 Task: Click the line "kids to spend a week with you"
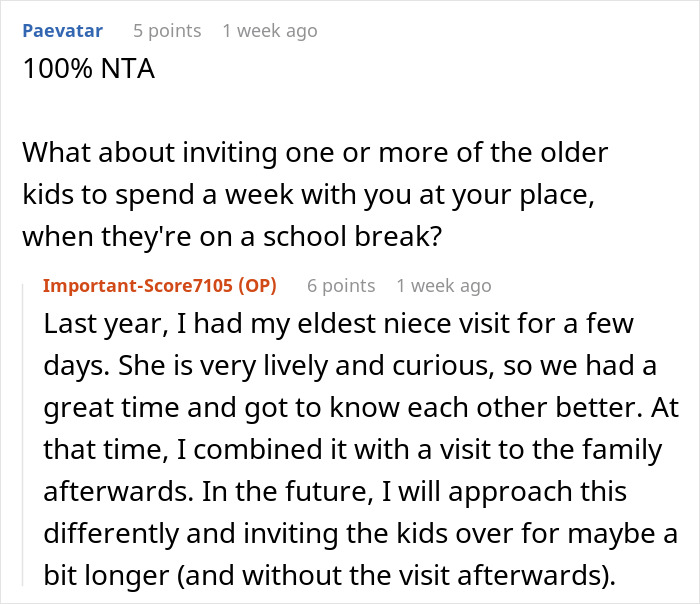coord(309,194)
